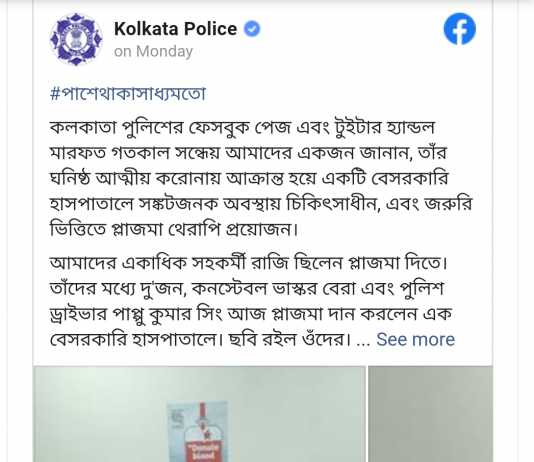Click line starting 'মারফত গতকাল সন্ধেয়'

coord(248,153)
